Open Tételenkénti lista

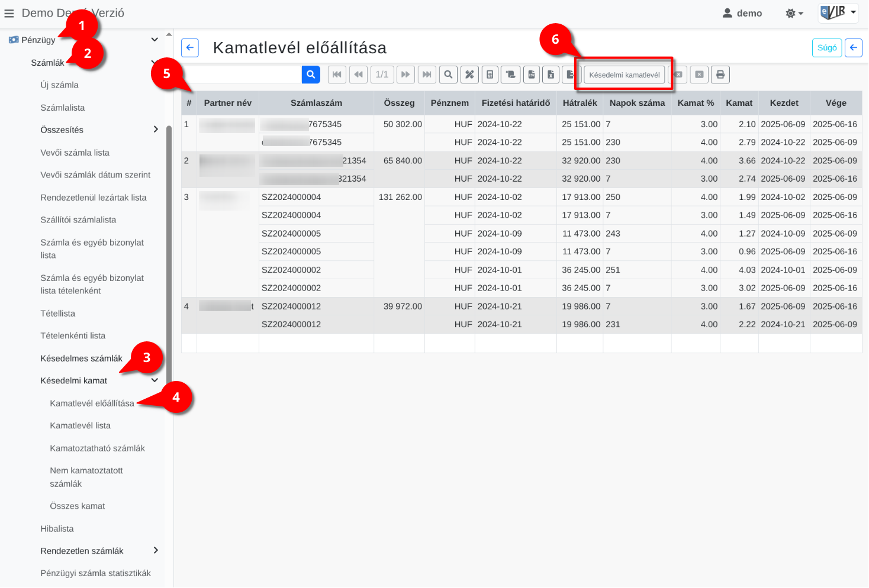[x=73, y=336]
